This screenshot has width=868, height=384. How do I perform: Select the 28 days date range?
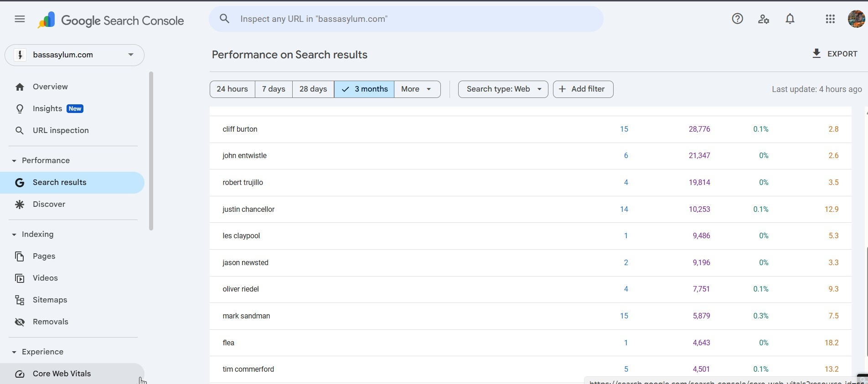313,89
